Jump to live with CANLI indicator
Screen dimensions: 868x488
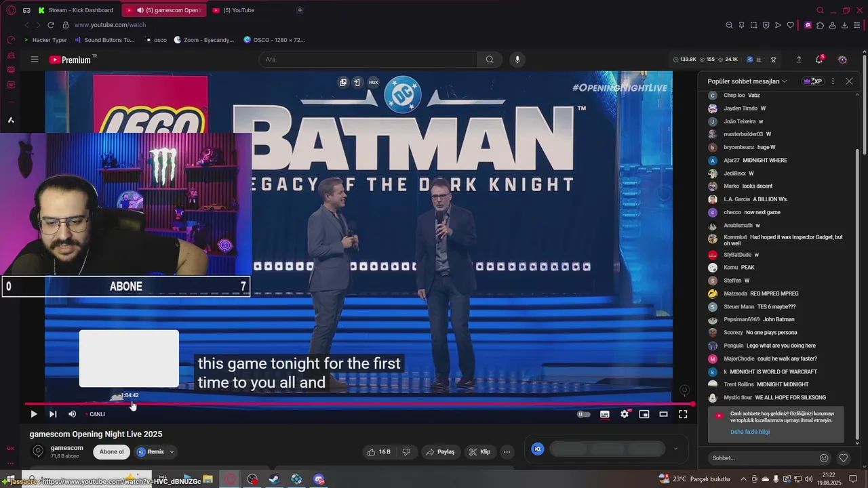pyautogui.click(x=96, y=414)
